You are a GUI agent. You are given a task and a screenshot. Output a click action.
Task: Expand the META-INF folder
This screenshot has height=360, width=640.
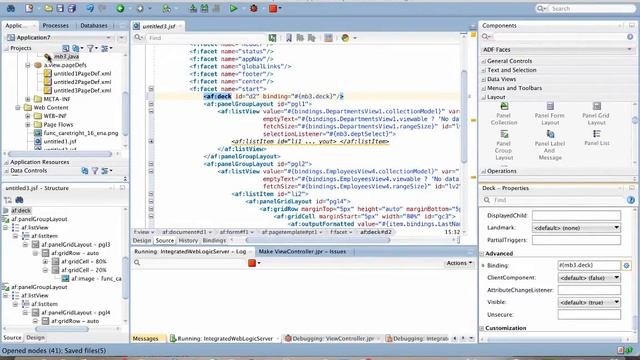pos(28,99)
